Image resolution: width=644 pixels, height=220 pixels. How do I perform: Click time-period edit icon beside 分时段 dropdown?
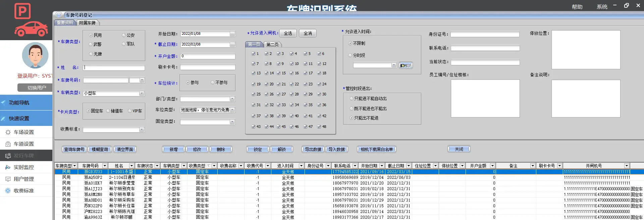406,65
